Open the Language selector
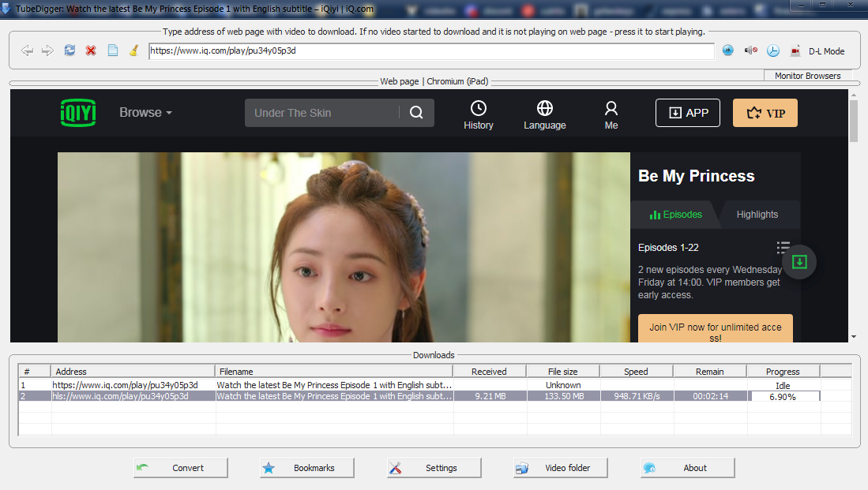The height and width of the screenshot is (490, 868). pyautogui.click(x=545, y=115)
